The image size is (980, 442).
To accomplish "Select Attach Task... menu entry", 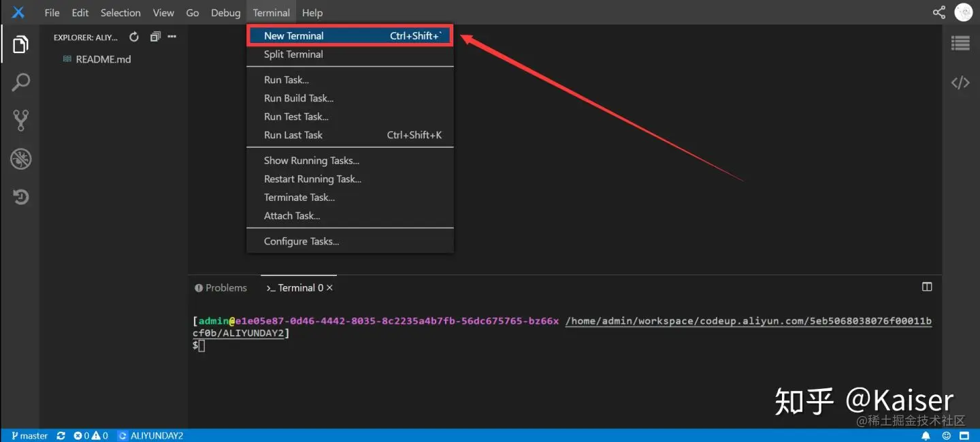I will [350, 216].
